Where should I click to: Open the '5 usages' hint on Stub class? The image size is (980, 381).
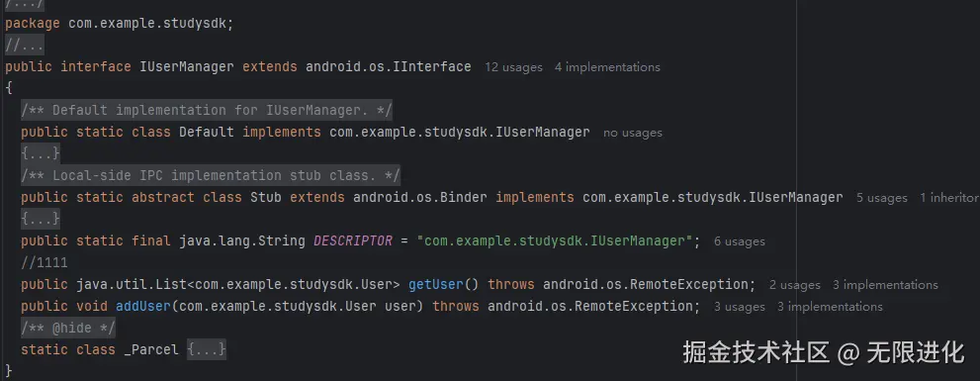(881, 198)
